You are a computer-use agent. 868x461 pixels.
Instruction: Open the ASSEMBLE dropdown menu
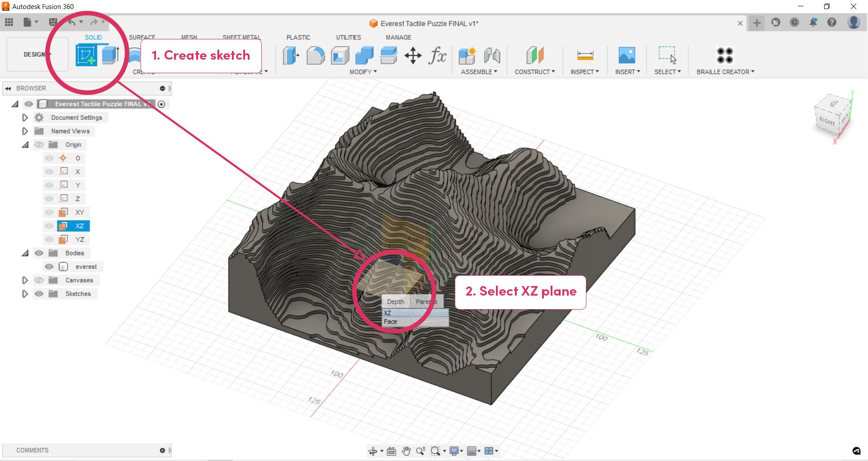coord(479,72)
